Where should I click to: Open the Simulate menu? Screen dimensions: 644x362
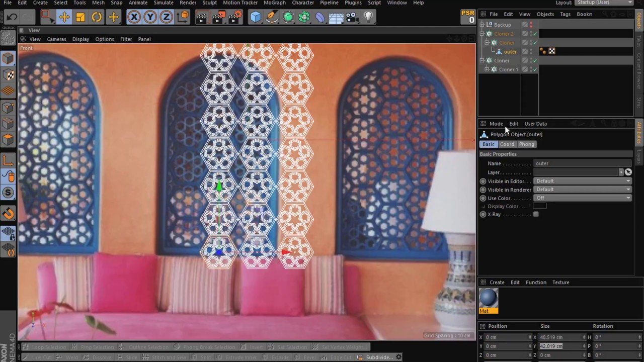(x=164, y=3)
